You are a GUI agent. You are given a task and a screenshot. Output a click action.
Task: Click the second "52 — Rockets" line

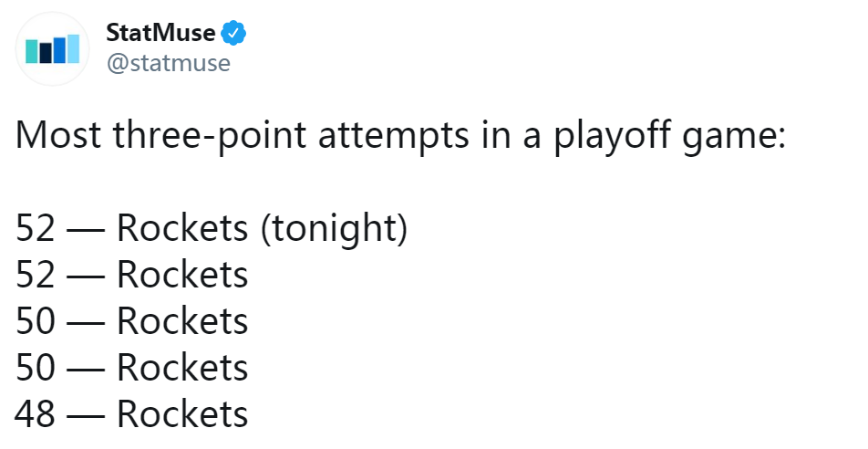click(131, 275)
